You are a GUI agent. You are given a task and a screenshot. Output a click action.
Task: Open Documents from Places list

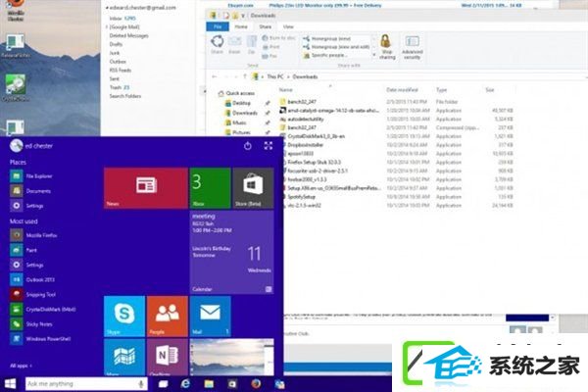(x=31, y=191)
